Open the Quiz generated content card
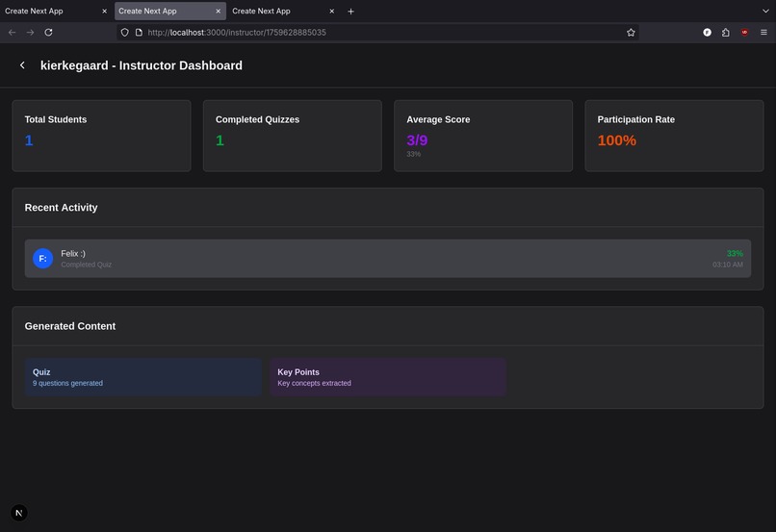This screenshot has height=532, width=776. pyautogui.click(x=143, y=377)
